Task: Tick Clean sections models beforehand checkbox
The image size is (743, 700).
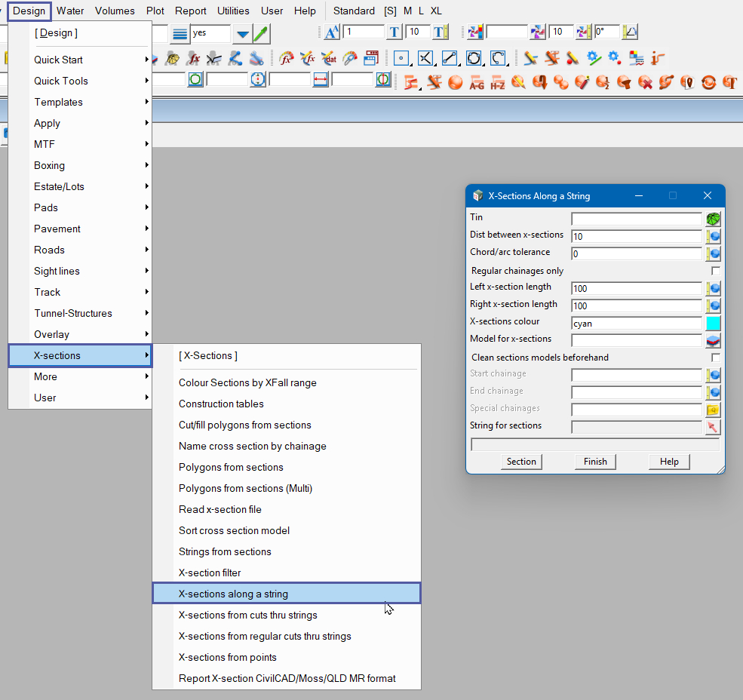Action: tap(716, 358)
